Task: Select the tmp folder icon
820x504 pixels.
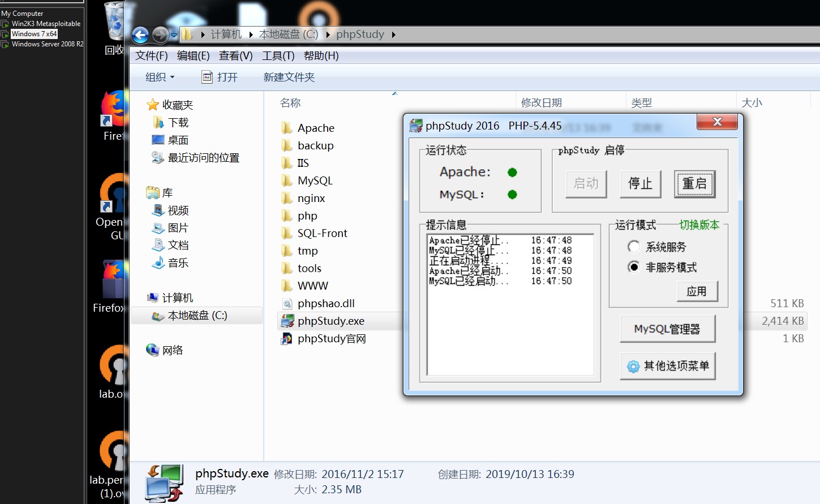Action: (287, 251)
